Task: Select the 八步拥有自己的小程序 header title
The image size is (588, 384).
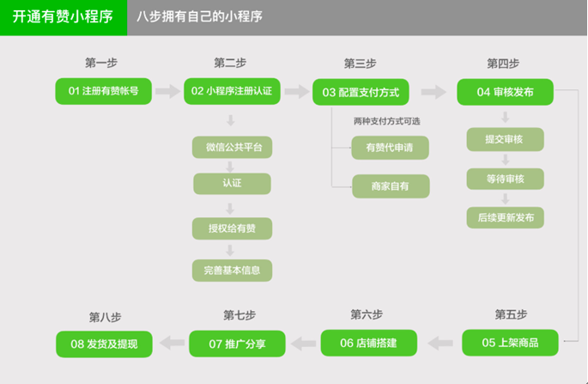Action: click(199, 17)
